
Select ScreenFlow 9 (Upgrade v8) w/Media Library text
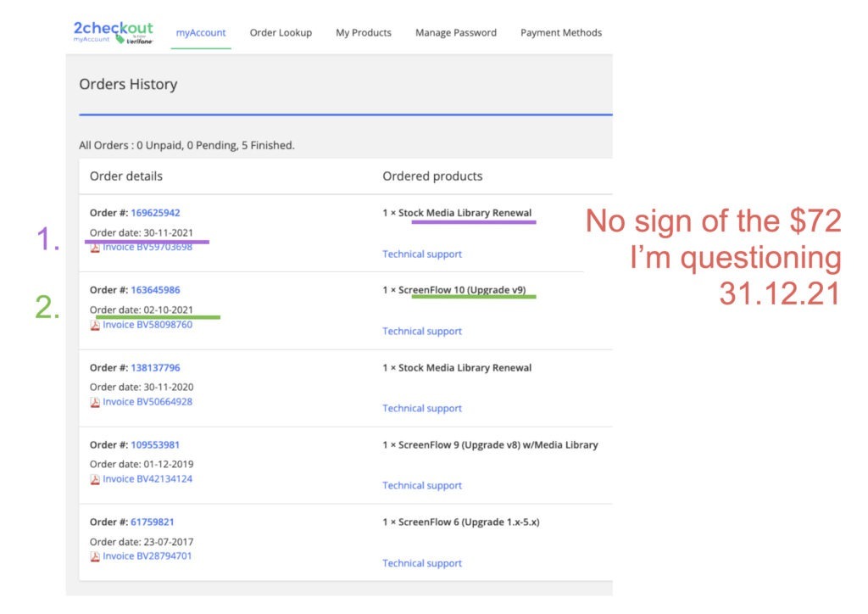pos(498,444)
